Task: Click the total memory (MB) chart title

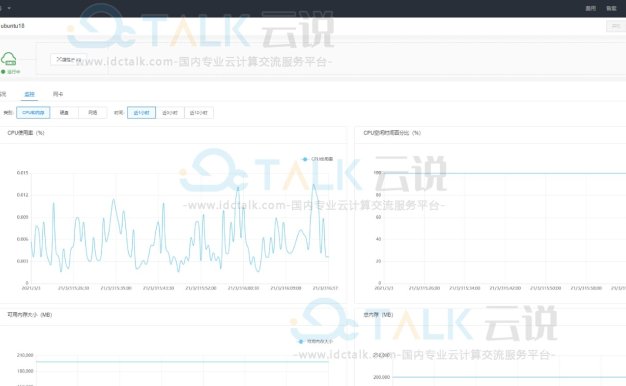Action: tap(378, 315)
